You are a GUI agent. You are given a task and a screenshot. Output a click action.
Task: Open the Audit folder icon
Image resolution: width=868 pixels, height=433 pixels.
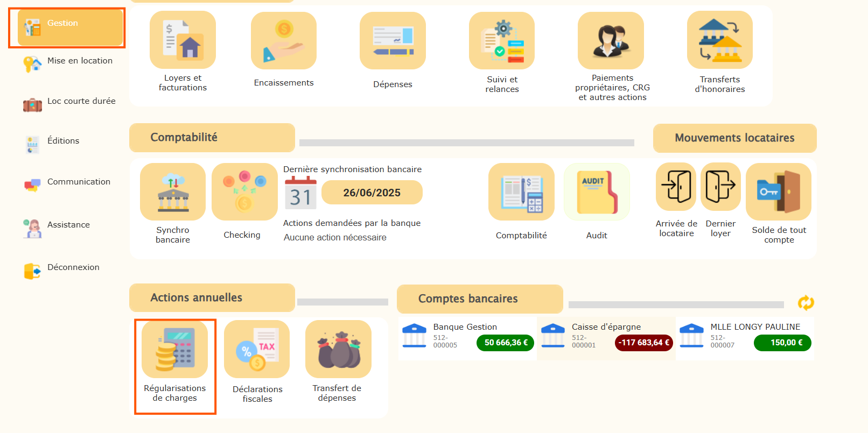(x=597, y=192)
